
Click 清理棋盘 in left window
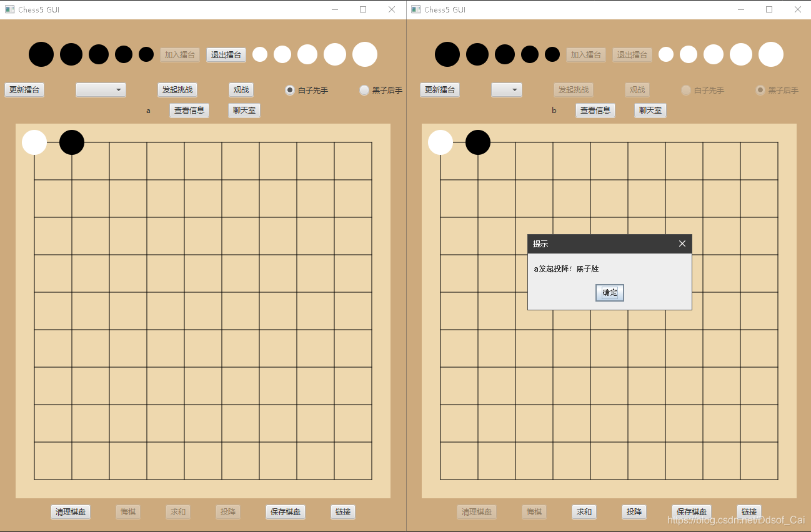tap(71, 512)
